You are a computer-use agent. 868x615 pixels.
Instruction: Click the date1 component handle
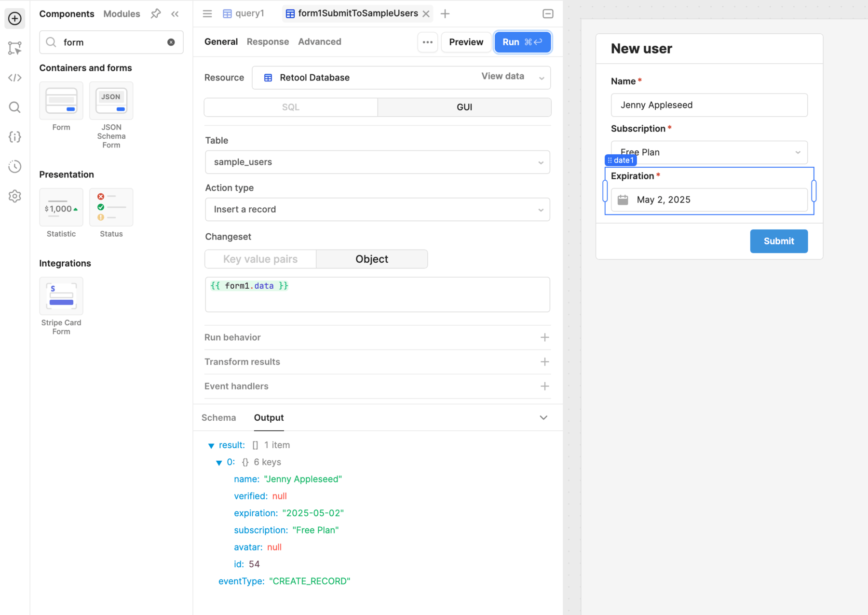click(x=621, y=160)
